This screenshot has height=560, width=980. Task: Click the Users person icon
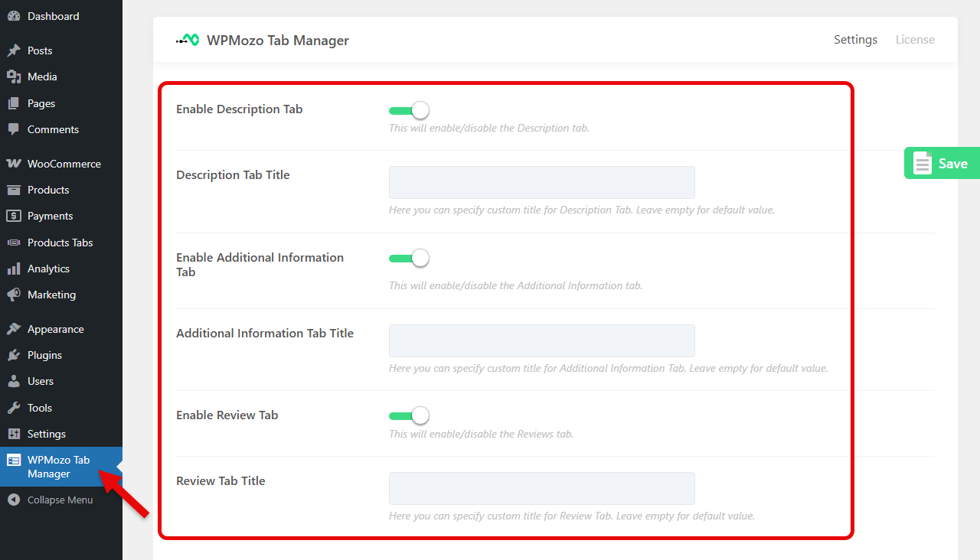pos(14,381)
